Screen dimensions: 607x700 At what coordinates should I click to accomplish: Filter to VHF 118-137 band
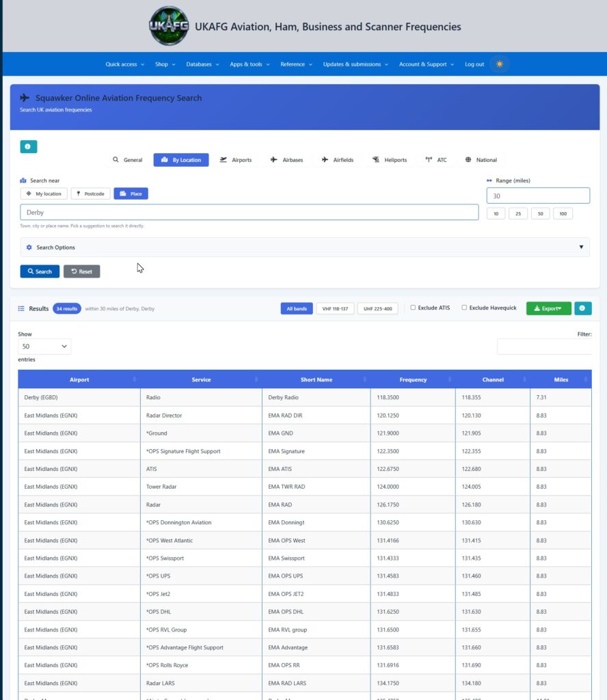click(335, 308)
